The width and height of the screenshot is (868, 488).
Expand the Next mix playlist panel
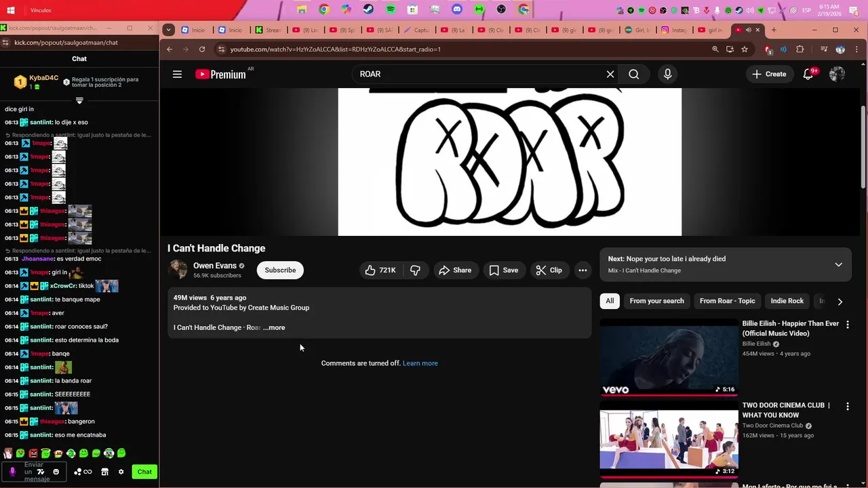click(x=839, y=265)
